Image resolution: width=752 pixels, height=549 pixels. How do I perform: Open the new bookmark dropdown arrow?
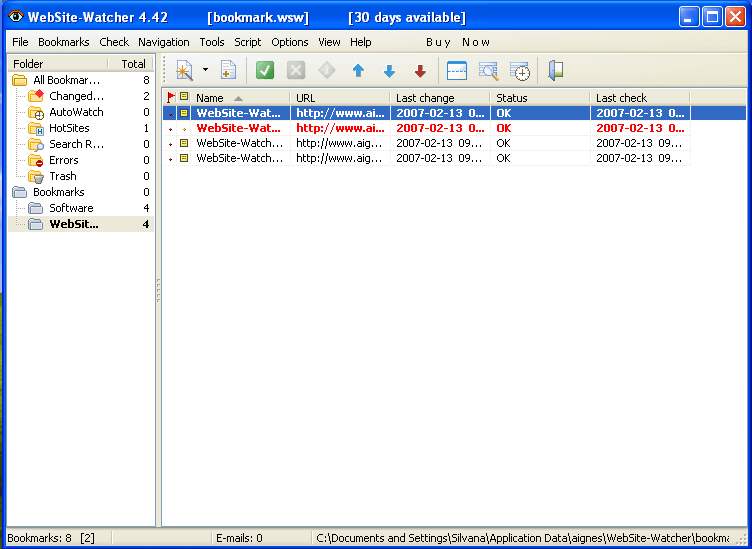(205, 70)
